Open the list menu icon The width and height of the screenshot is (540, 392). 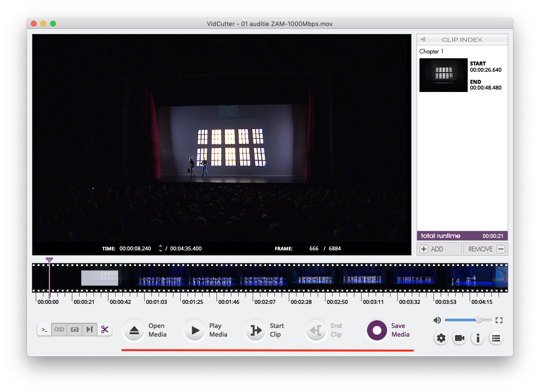(496, 339)
